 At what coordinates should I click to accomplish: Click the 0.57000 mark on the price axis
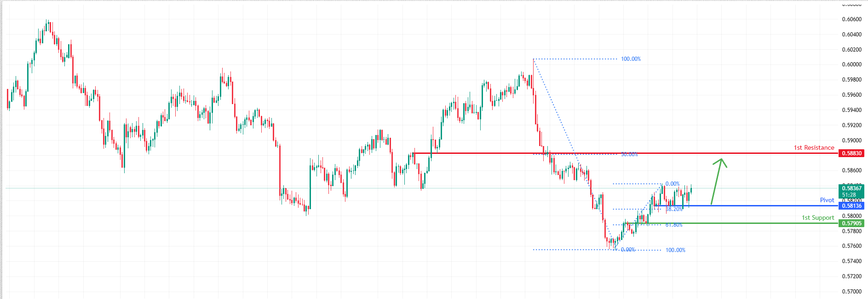851,292
